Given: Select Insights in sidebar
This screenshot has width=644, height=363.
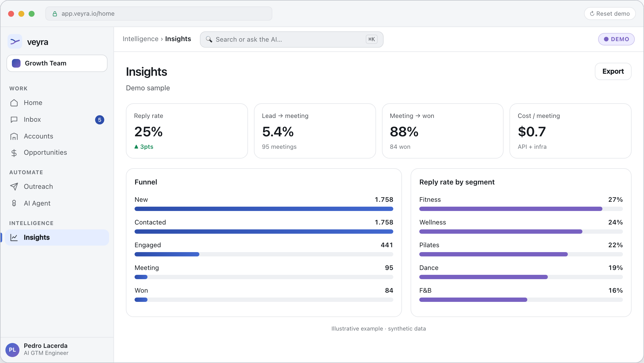Looking at the screenshot, I should point(57,237).
